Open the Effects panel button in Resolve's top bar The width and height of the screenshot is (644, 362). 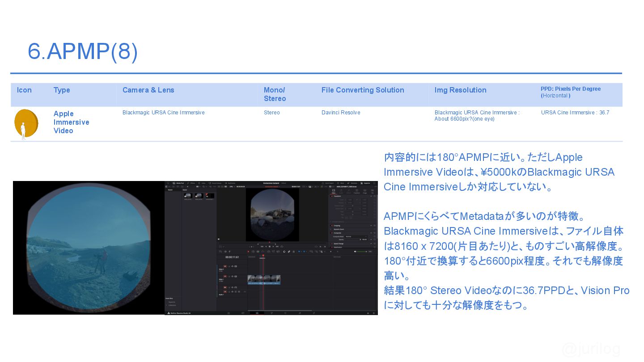point(191,183)
